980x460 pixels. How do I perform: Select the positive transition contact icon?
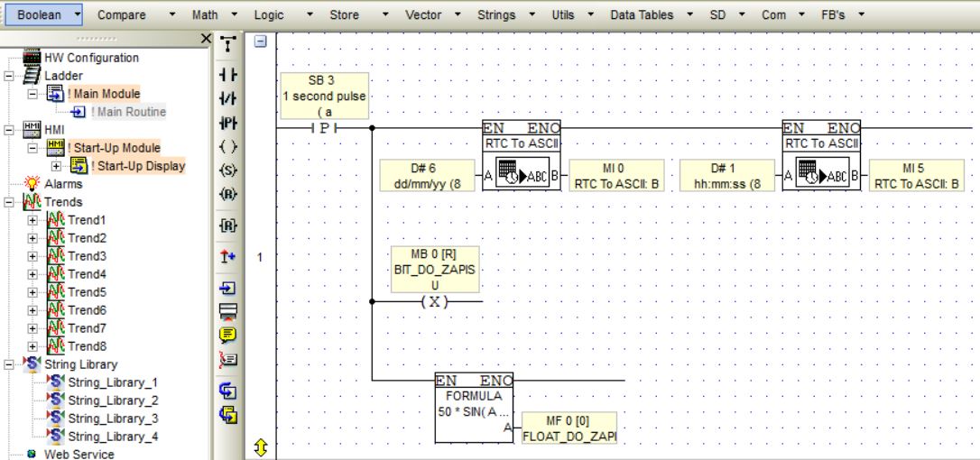point(228,124)
